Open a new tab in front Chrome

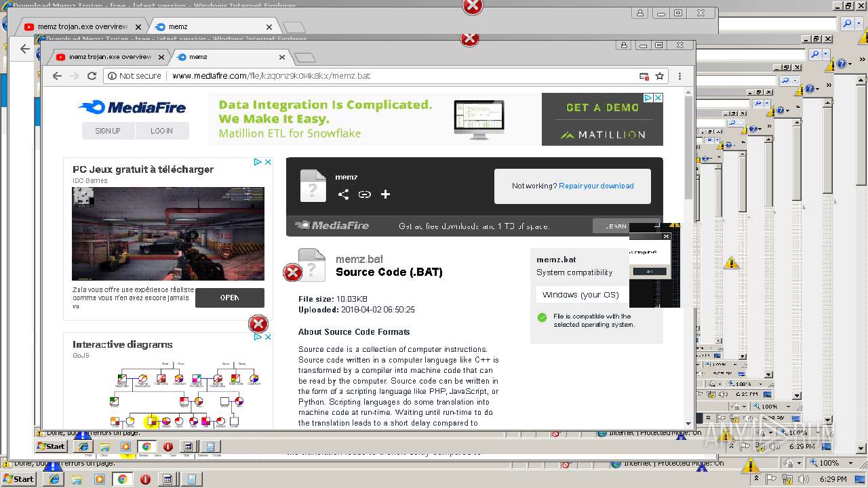click(x=305, y=58)
